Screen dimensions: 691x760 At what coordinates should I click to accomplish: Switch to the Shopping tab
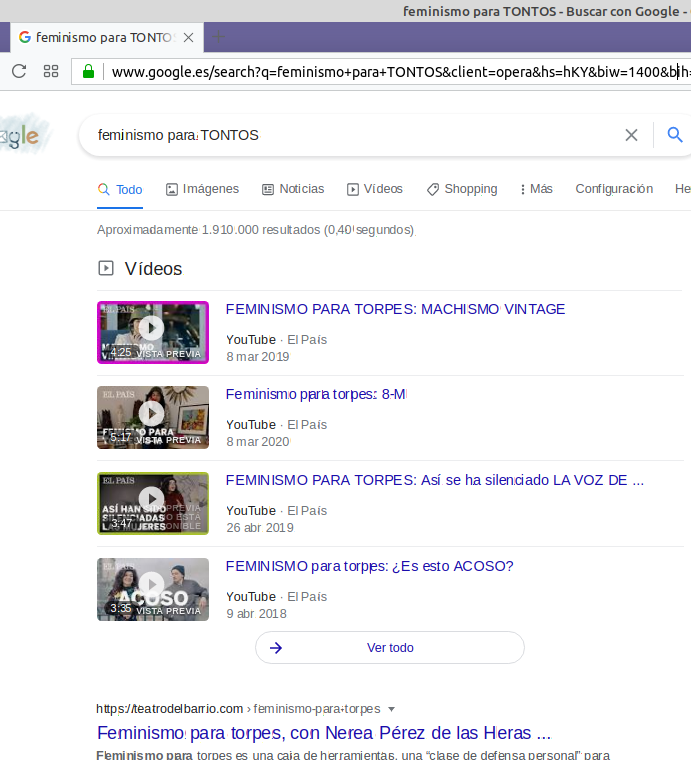coord(462,189)
